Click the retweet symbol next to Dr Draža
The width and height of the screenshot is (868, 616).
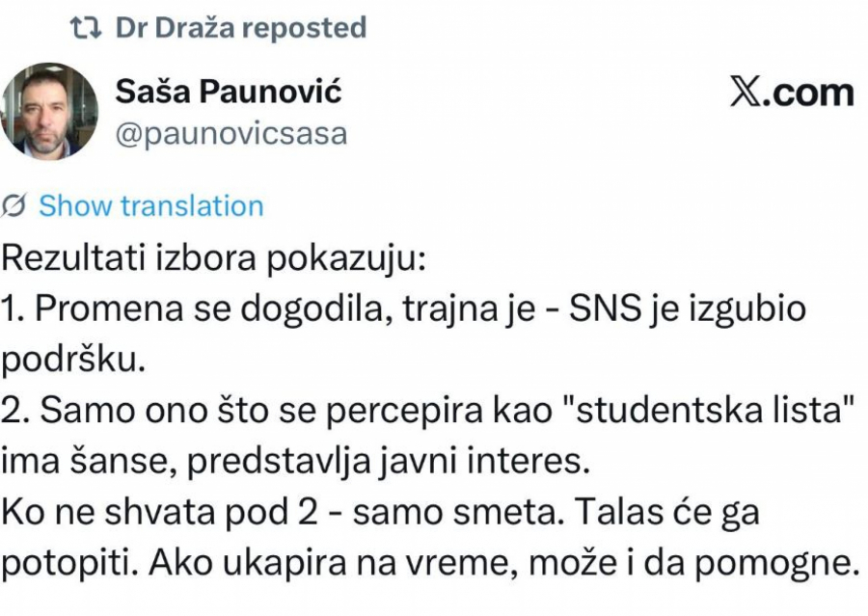87,28
